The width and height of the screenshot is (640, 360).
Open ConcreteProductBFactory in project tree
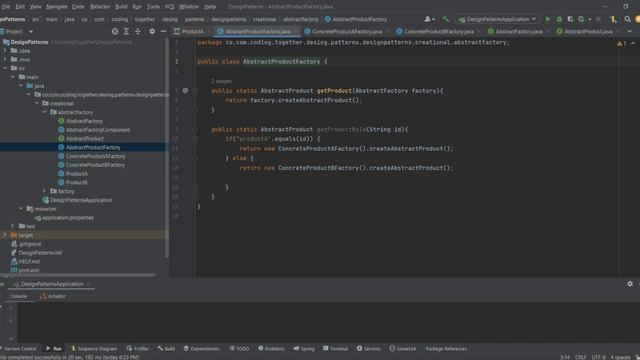point(95,165)
